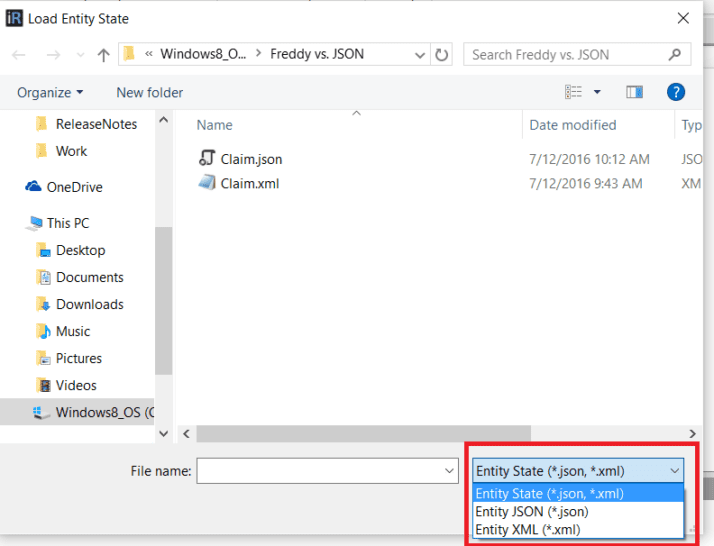
Task: Expand the view options dropdown arrow
Action: (x=598, y=92)
